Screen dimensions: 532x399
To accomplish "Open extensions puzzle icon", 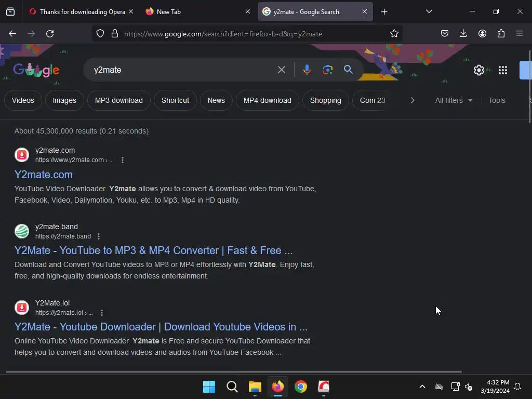I will pyautogui.click(x=501, y=34).
